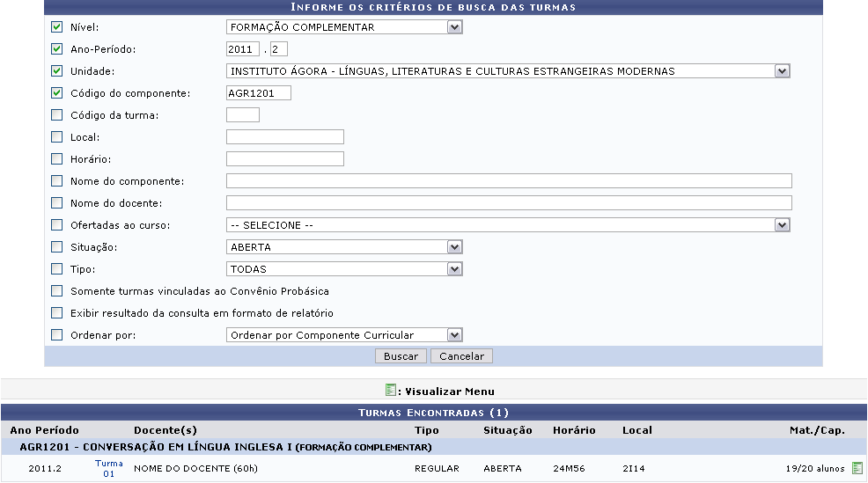Select the year field showing 2011
This screenshot has width=868, height=483.
(x=243, y=49)
